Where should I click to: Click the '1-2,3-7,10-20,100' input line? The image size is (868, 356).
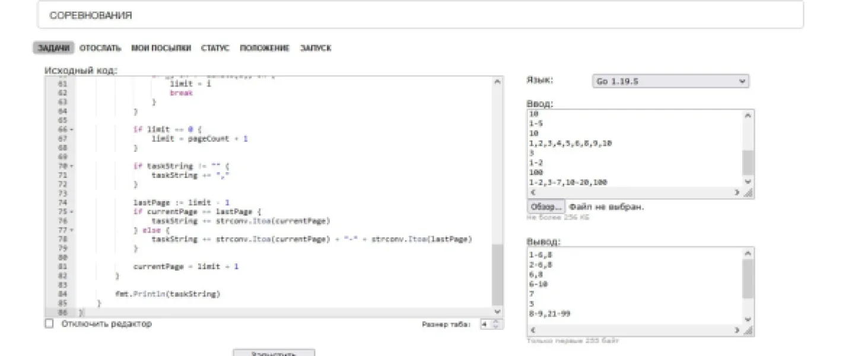point(568,182)
